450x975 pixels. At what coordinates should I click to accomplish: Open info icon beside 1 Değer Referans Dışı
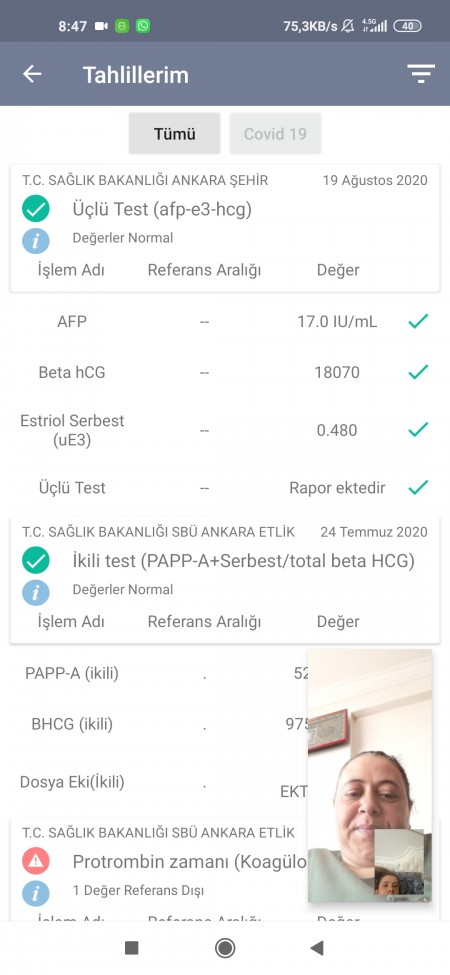click(35, 892)
